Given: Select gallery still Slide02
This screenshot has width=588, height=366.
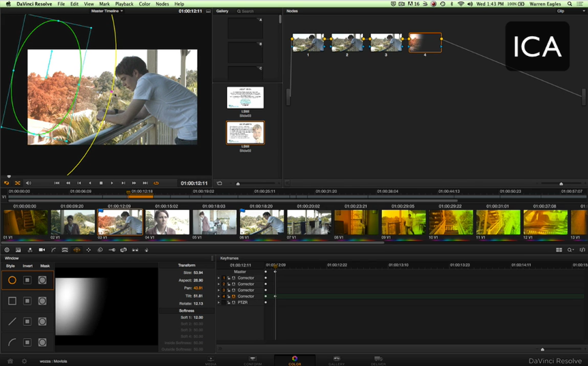Looking at the screenshot, I should (x=246, y=133).
